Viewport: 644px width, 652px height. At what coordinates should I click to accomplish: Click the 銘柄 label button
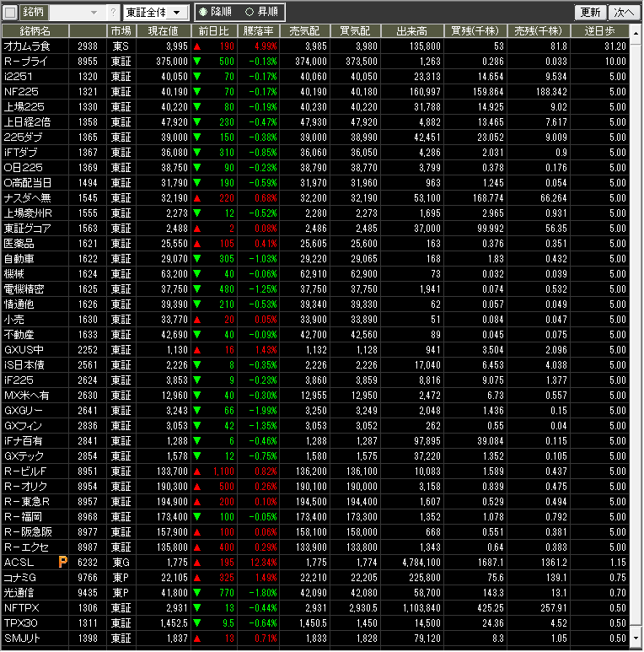(34, 13)
